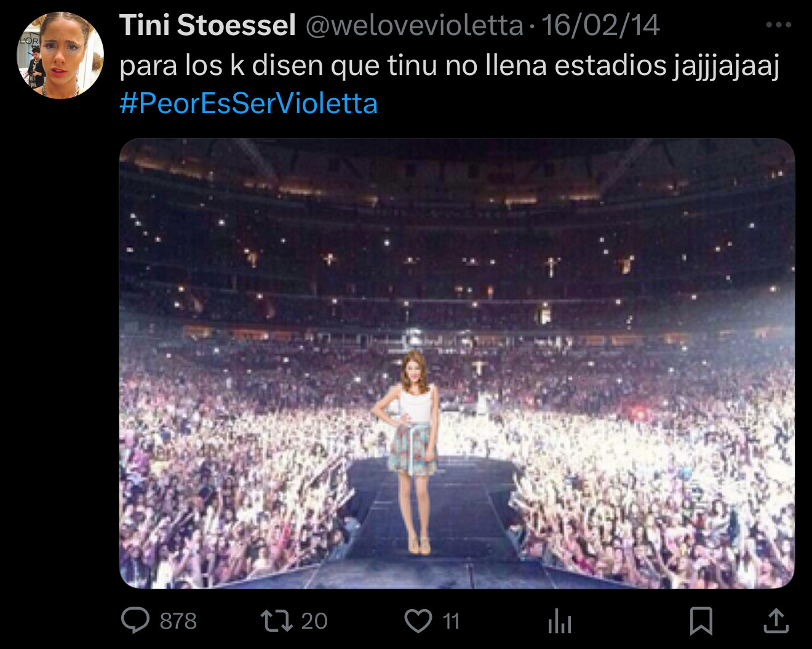
Task: View tweet analytics bar chart icon
Action: 560,621
